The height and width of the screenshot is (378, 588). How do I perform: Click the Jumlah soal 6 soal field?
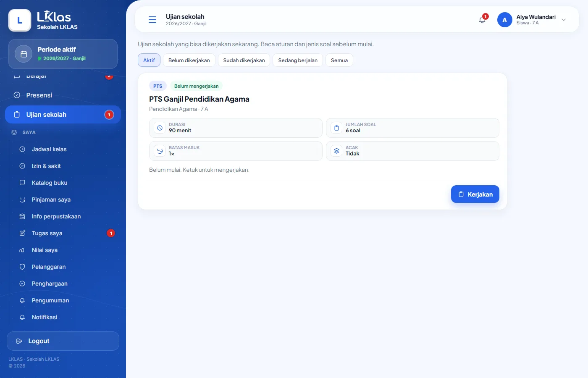click(412, 128)
